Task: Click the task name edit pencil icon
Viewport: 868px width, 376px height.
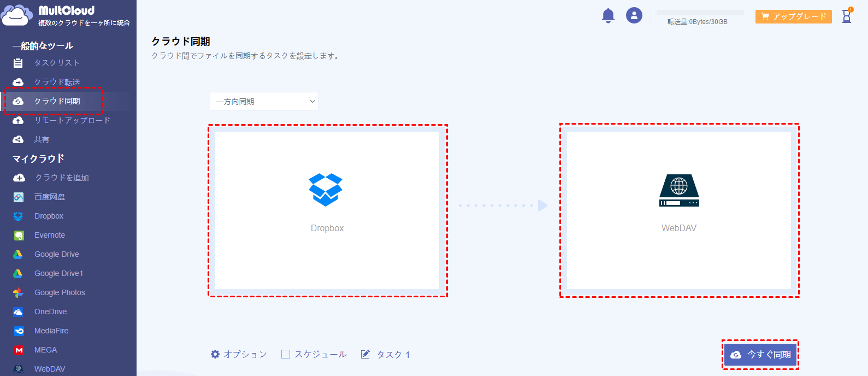Action: [x=365, y=354]
